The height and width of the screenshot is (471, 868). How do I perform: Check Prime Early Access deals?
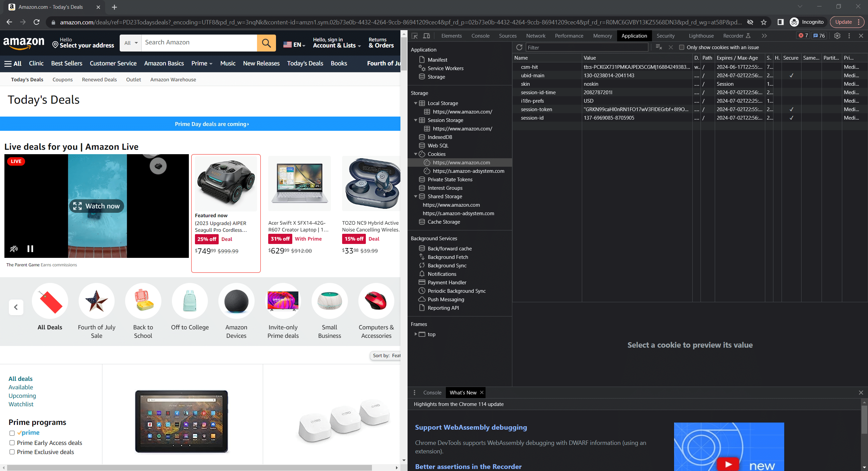[x=12, y=443]
